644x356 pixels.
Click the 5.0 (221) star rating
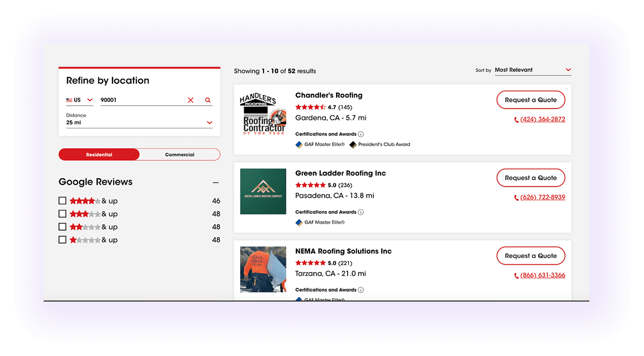[324, 263]
